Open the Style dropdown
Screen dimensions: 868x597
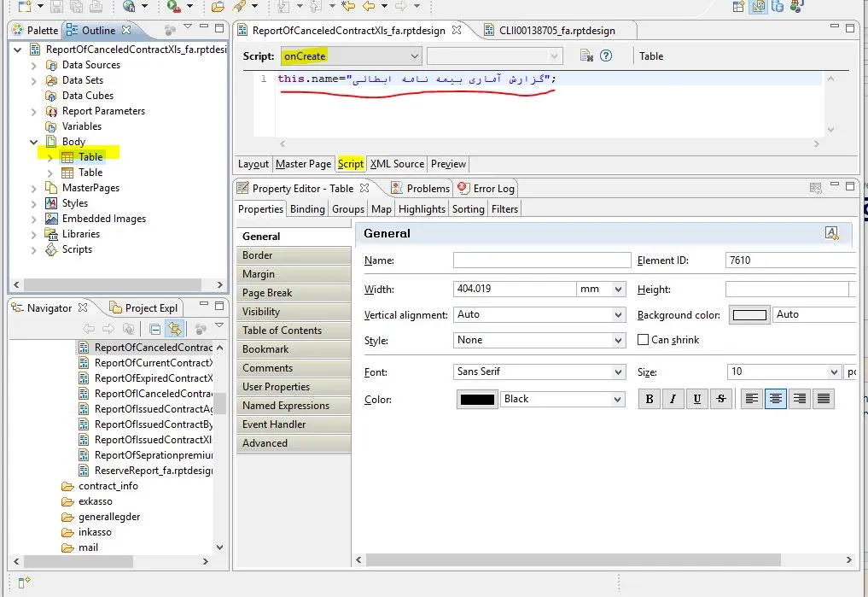click(x=618, y=340)
